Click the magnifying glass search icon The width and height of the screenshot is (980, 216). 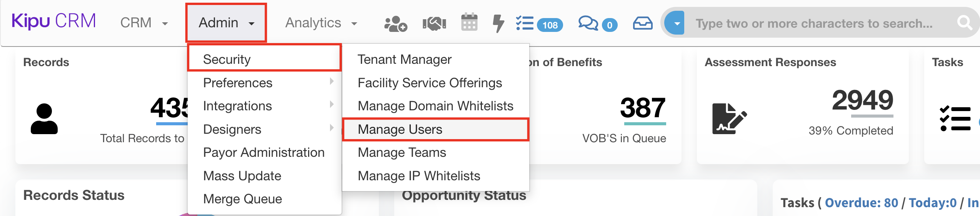(964, 23)
